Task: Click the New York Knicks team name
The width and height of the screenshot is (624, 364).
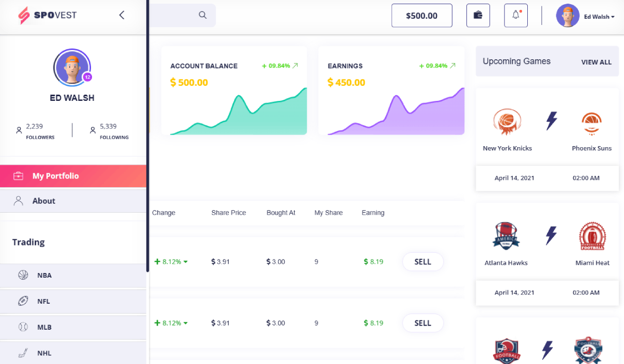Action: coord(508,148)
